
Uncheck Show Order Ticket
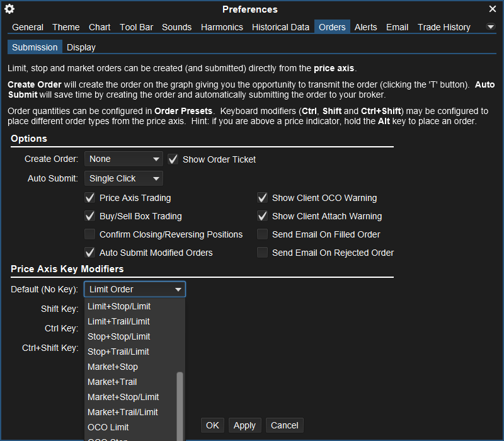(x=173, y=159)
